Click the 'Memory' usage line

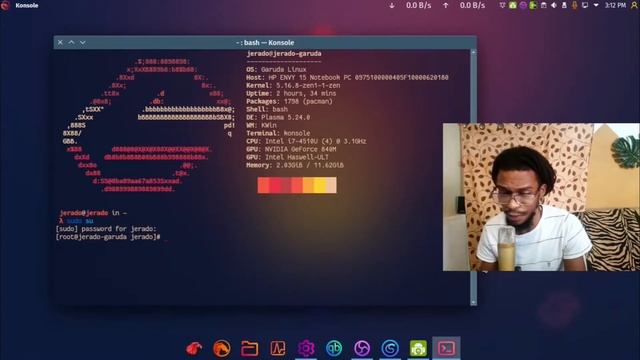coord(295,165)
